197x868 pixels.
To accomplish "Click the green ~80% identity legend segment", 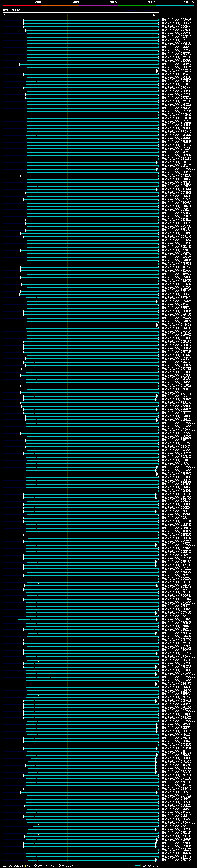I will [137, 6].
